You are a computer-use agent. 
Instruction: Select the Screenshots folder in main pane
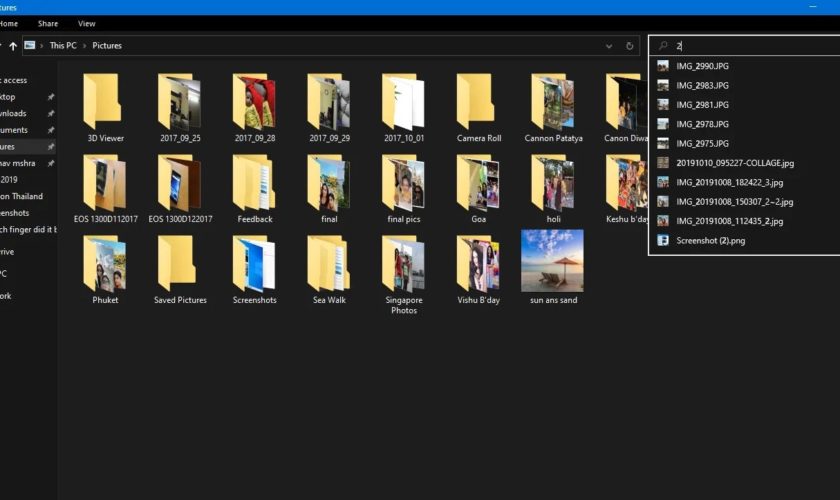click(254, 264)
